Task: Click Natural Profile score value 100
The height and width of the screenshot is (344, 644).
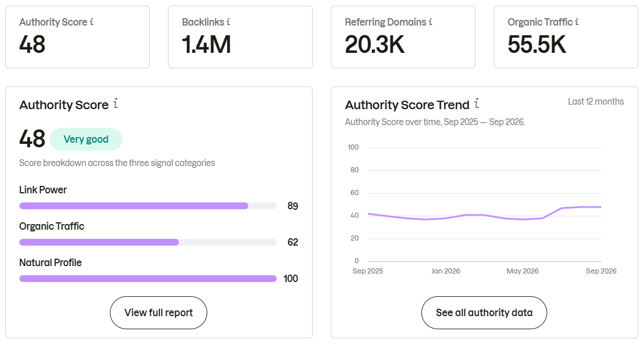Action: (291, 279)
